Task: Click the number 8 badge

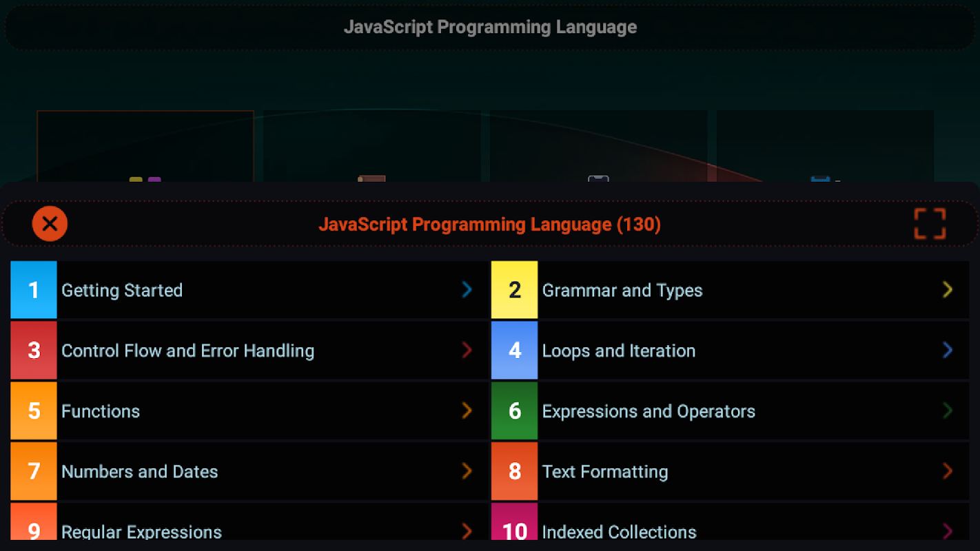Action: pos(514,472)
